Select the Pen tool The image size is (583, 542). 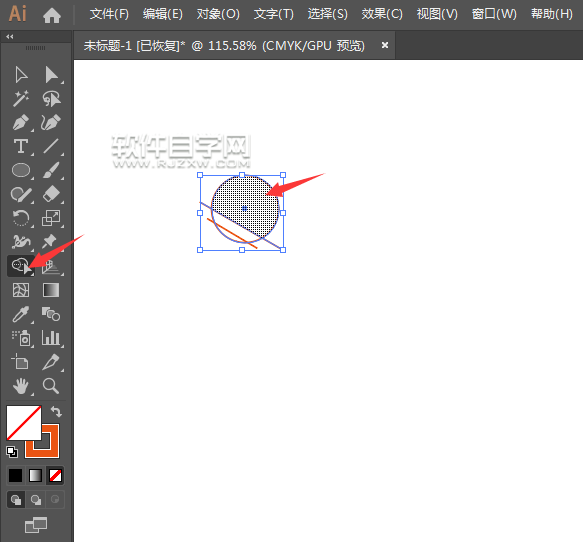coord(20,123)
